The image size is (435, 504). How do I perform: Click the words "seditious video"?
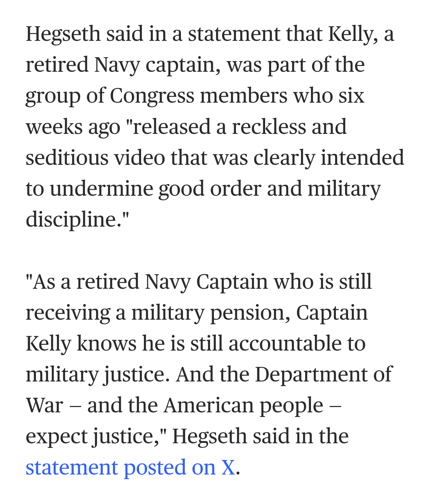(95, 158)
